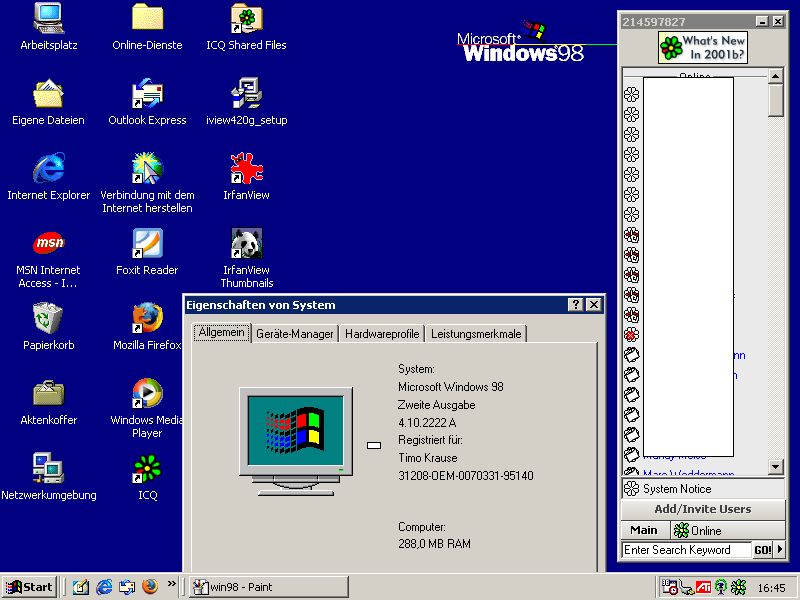Open the Hardwareprofile tab

(x=382, y=334)
